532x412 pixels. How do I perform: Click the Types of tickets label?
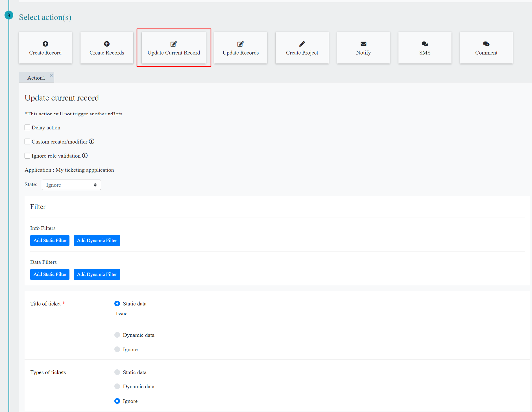coord(48,372)
